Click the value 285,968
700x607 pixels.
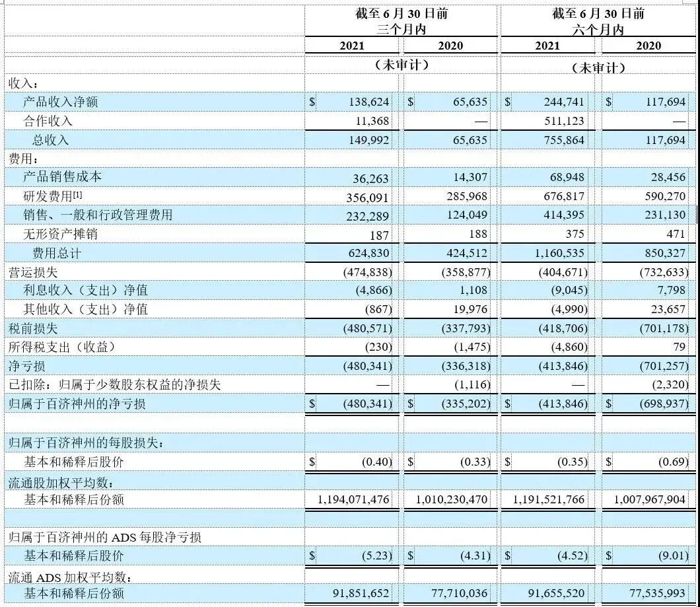467,196
